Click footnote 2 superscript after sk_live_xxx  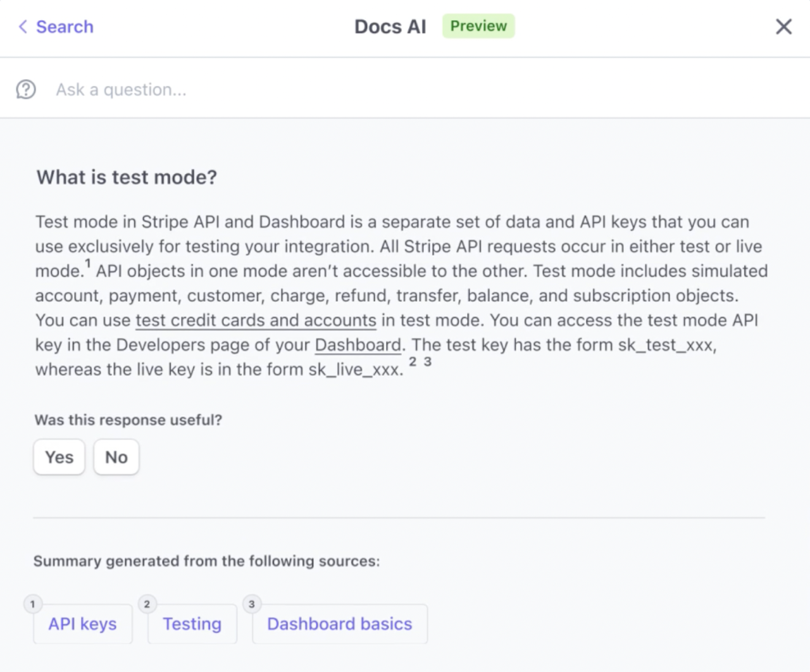pyautogui.click(x=413, y=362)
